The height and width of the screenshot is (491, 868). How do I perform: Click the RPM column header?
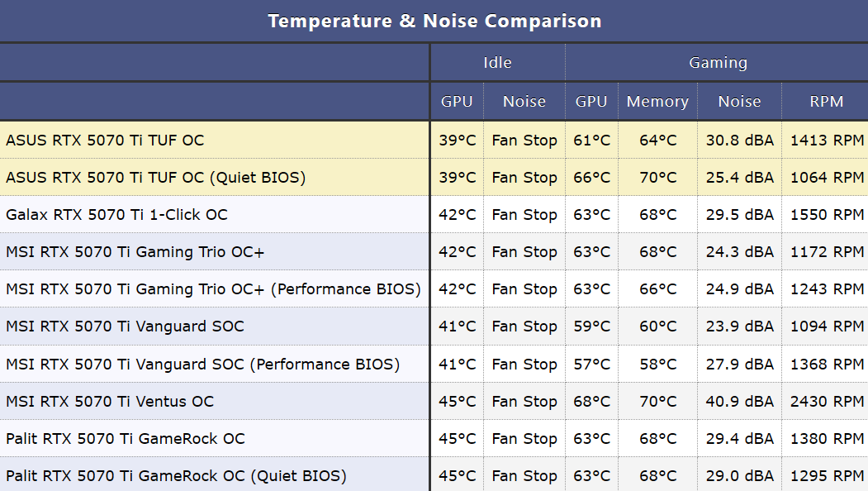tap(826, 102)
